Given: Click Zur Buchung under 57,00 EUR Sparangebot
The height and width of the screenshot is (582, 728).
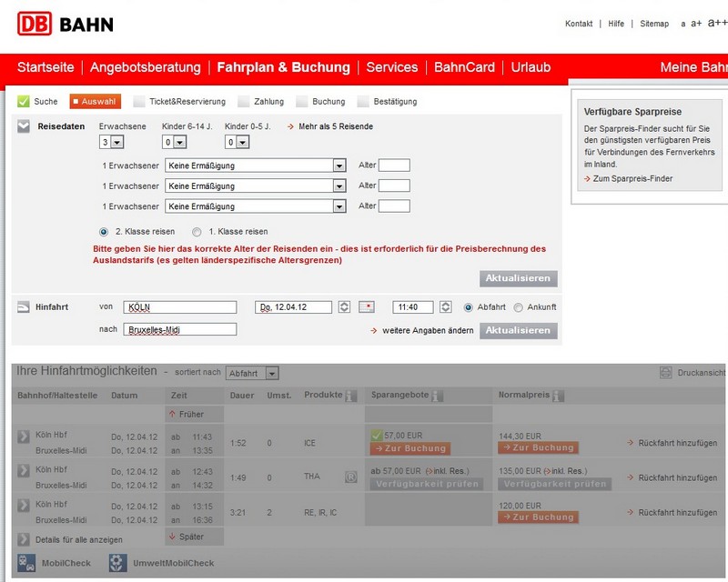Looking at the screenshot, I should [410, 448].
